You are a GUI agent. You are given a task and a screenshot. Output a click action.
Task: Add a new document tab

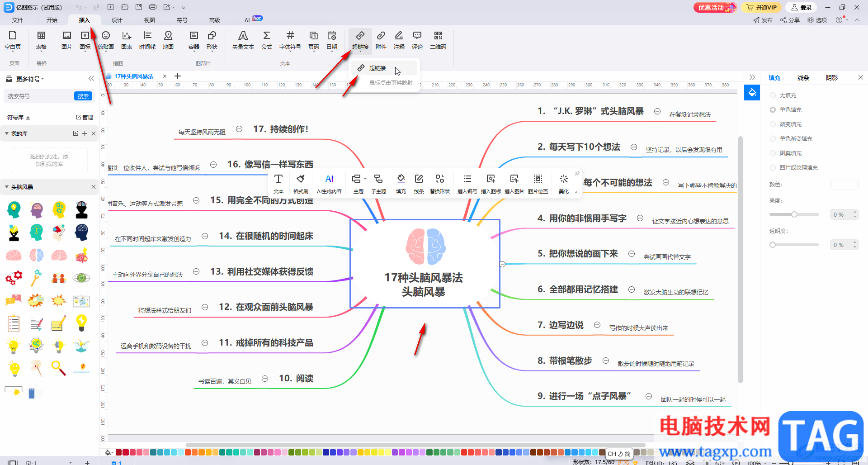[x=178, y=76]
